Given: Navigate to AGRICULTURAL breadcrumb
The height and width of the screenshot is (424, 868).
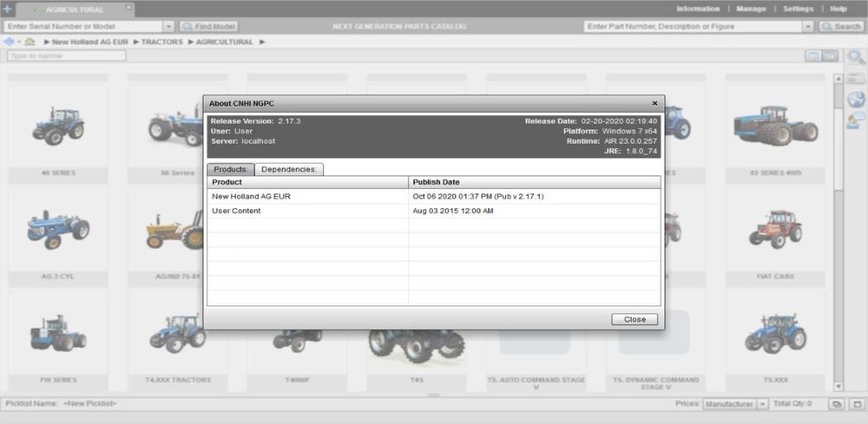Looking at the screenshot, I should click(224, 42).
